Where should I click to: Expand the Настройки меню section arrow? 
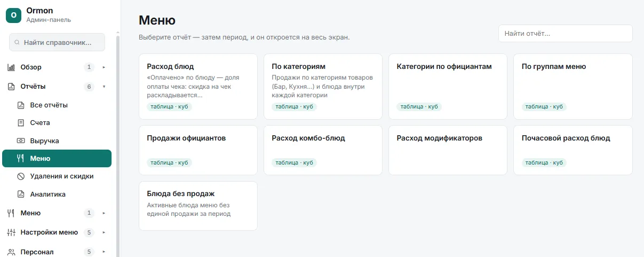click(x=104, y=232)
